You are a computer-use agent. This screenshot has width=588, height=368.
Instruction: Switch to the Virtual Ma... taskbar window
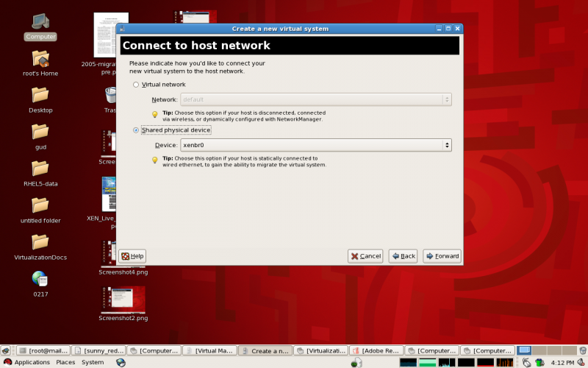pyautogui.click(x=209, y=350)
